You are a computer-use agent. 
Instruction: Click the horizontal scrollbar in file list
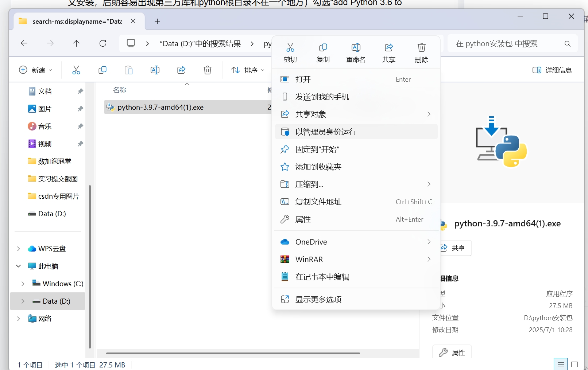(233, 353)
